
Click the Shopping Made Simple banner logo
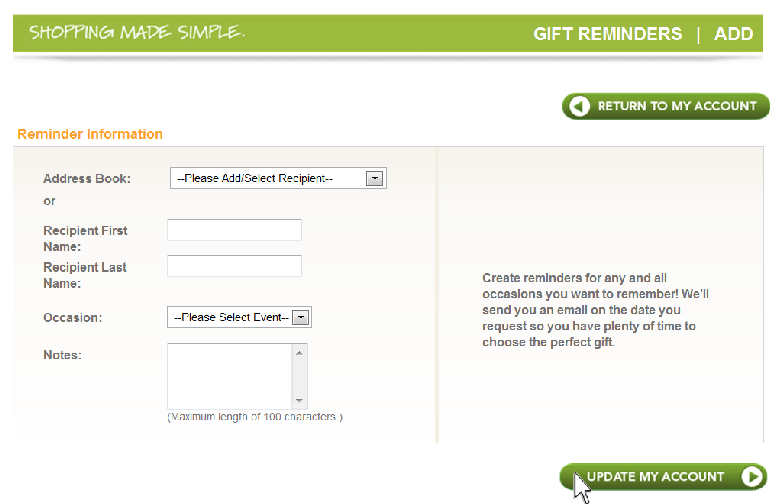click(x=137, y=33)
